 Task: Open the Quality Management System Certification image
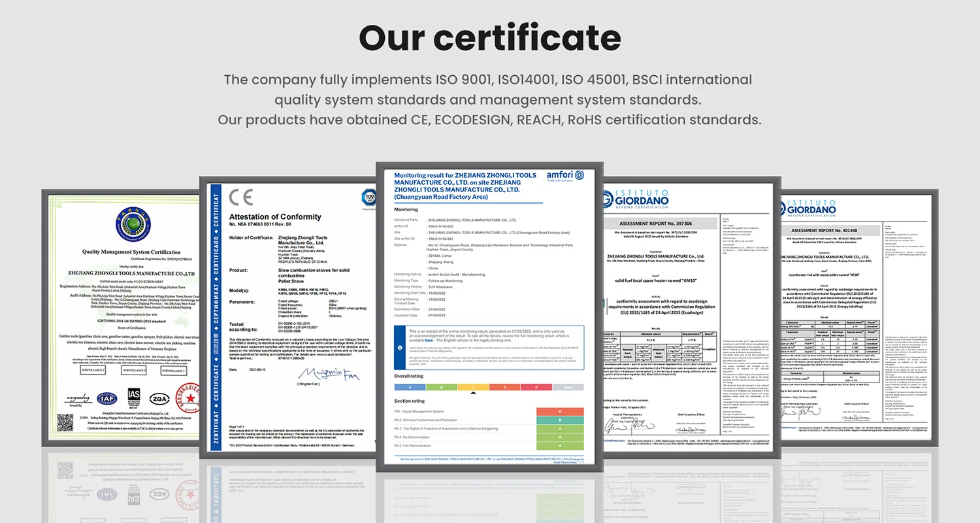pos(121,314)
